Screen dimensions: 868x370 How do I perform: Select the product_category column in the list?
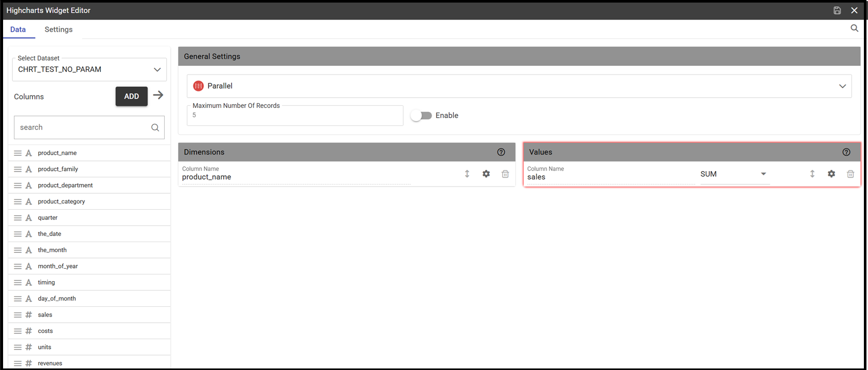[90, 201]
